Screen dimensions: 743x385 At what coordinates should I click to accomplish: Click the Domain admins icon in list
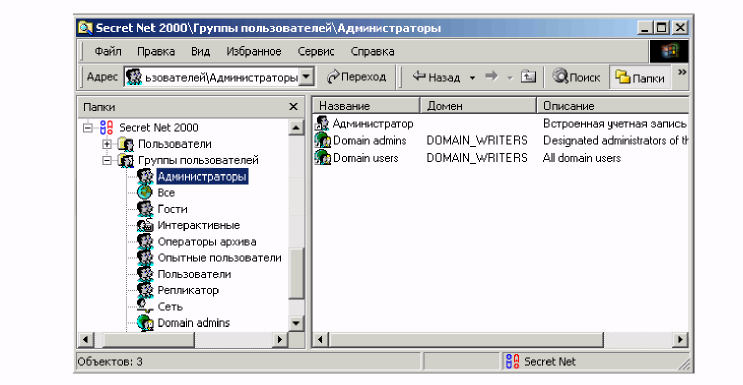322,140
